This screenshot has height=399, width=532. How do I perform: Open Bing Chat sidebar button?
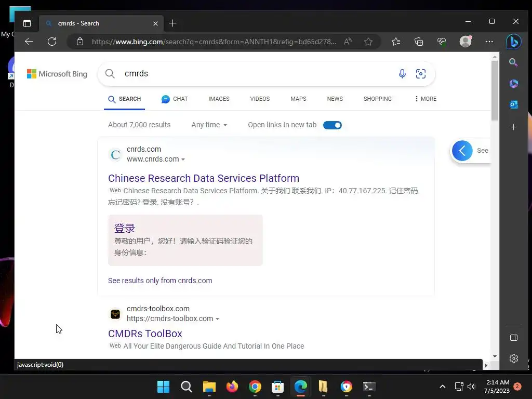pos(514,42)
